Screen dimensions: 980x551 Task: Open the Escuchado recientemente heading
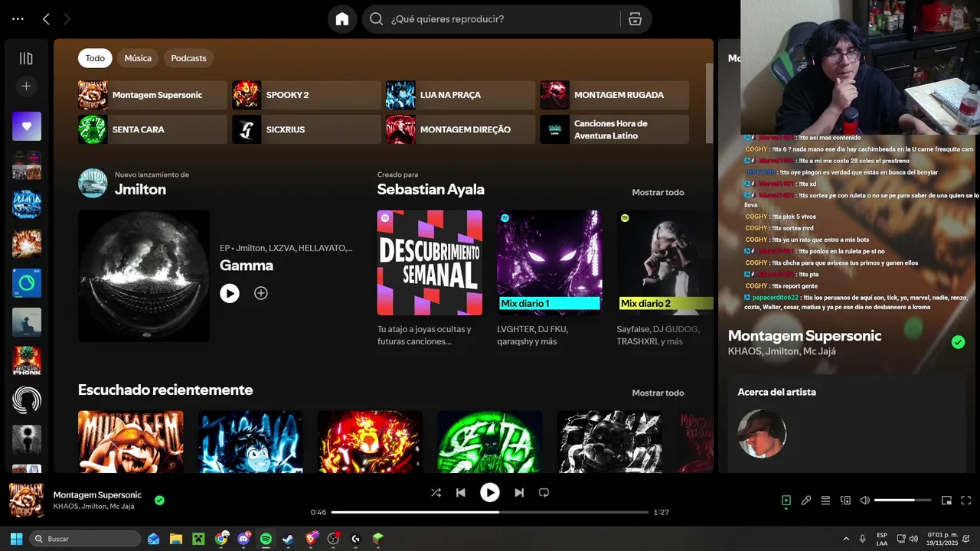point(165,390)
